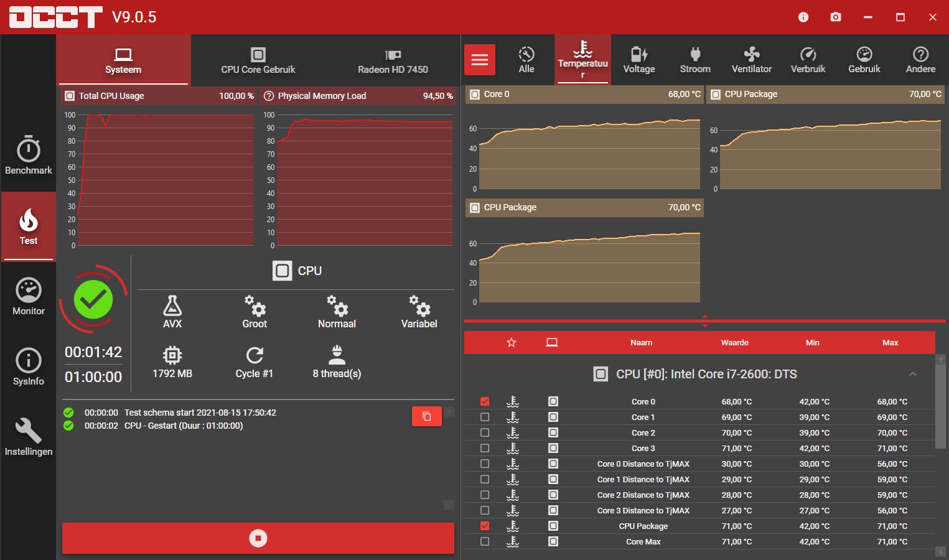This screenshot has width=949, height=560.
Task: Select the 1792 MB memory option
Action: coord(172,362)
